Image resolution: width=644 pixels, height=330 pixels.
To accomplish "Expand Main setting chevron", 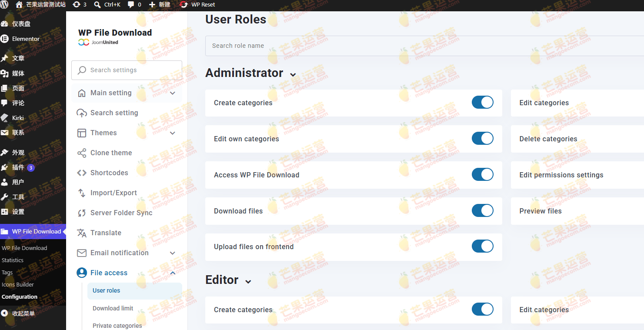I will (x=173, y=93).
